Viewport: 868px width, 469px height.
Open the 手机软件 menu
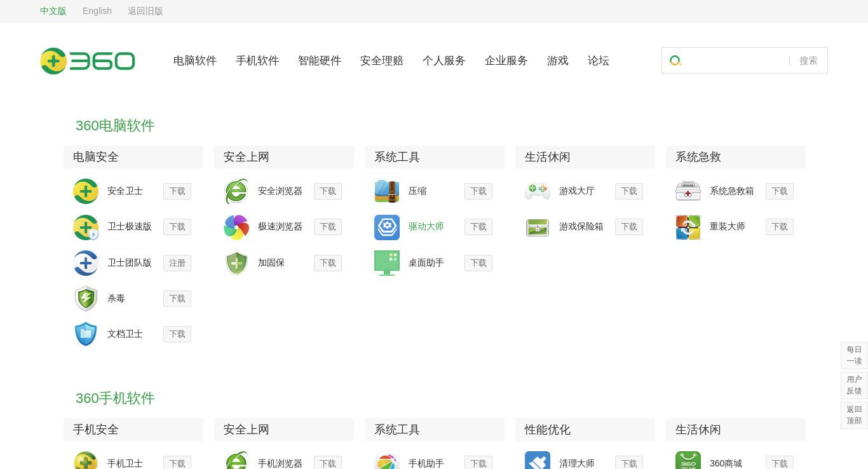(x=257, y=60)
